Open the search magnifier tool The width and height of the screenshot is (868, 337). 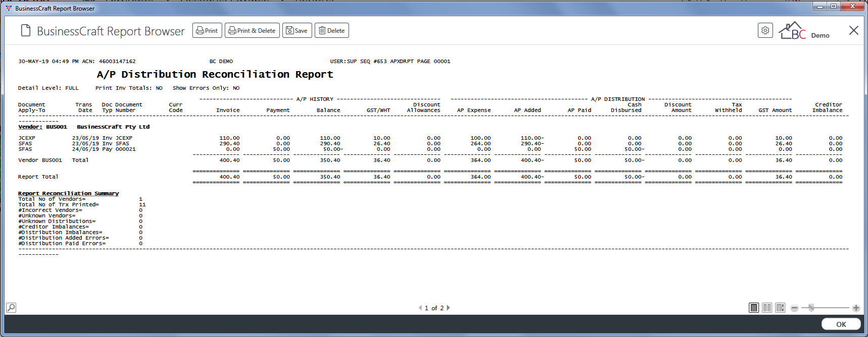[x=11, y=307]
